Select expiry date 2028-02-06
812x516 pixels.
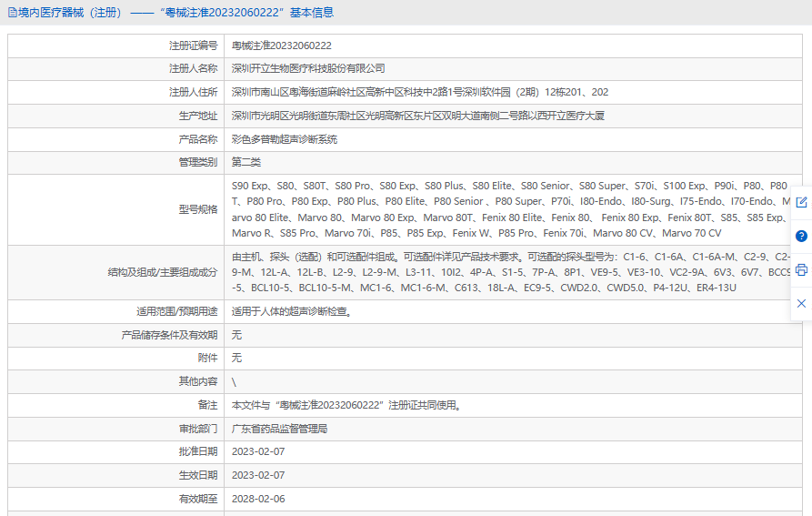pos(258,499)
